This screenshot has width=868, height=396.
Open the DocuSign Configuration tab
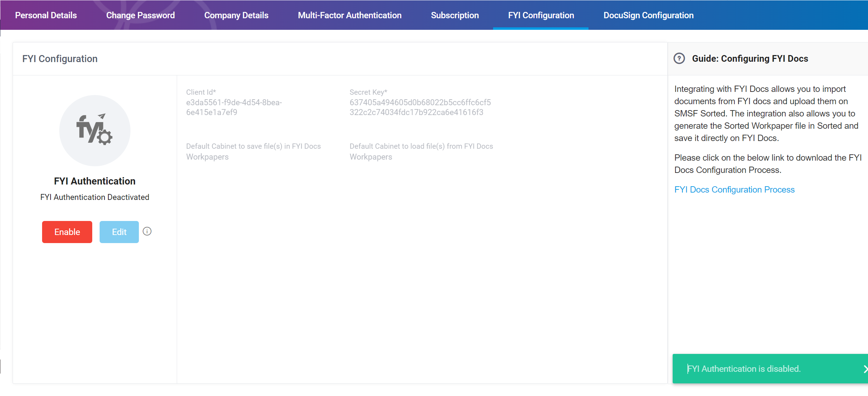[648, 15]
